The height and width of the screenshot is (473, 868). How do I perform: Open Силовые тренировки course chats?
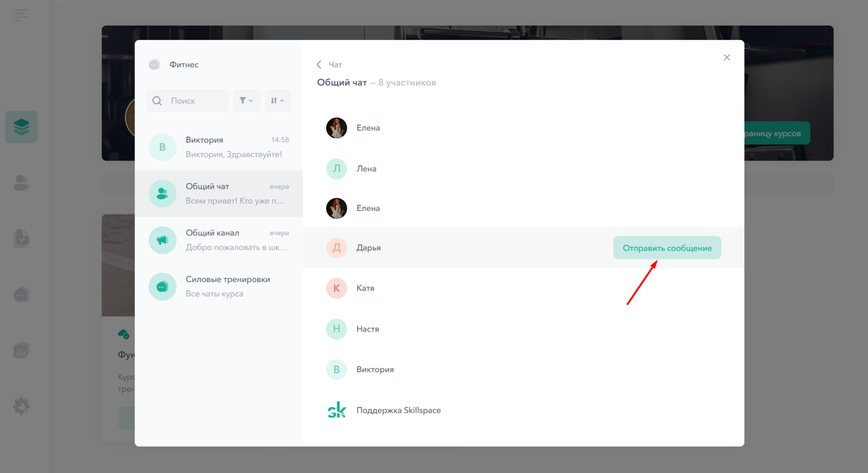click(x=219, y=287)
